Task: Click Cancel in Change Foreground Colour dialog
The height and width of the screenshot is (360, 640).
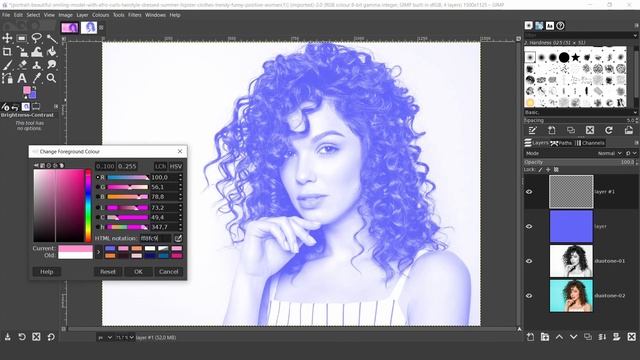Action: pyautogui.click(x=169, y=271)
